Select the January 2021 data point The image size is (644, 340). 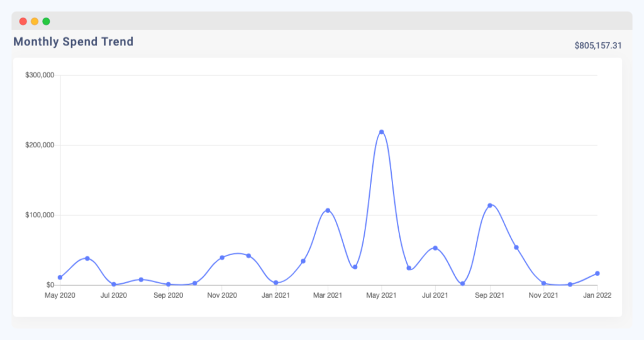276,283
